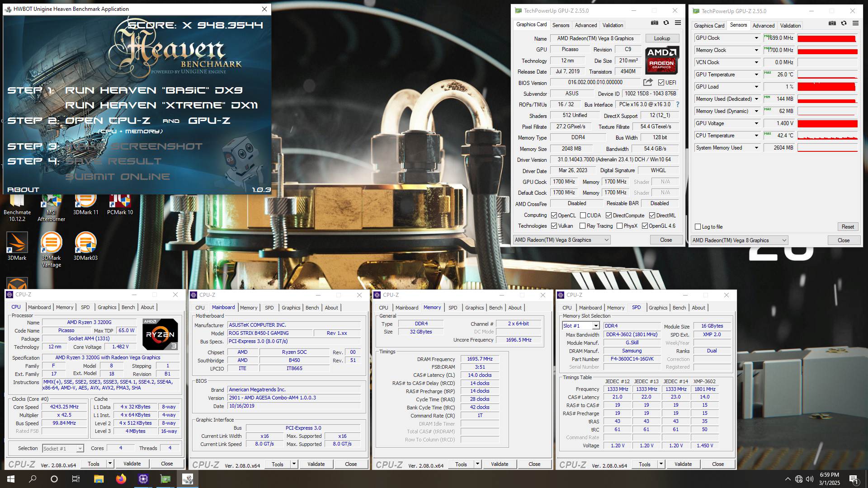Click Validate in CPU-Z Memory window
This screenshot has height=488, width=868.
[500, 464]
